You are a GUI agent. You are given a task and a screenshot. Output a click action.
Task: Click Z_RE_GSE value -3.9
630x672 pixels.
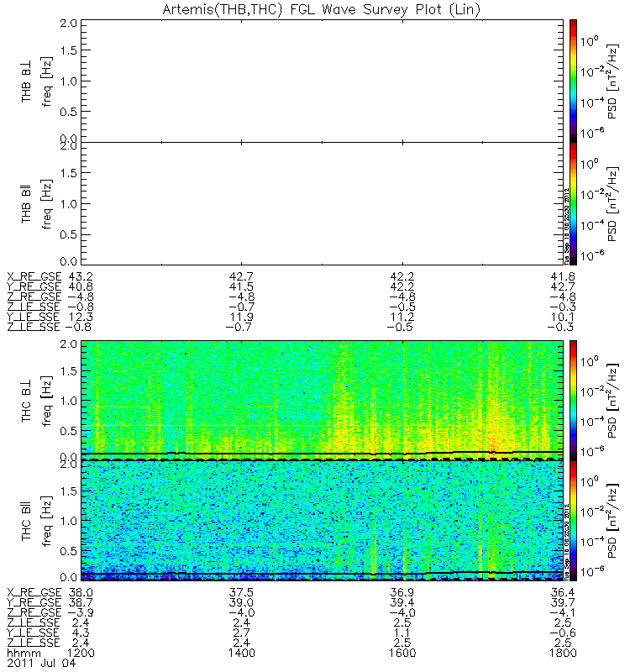(x=79, y=613)
